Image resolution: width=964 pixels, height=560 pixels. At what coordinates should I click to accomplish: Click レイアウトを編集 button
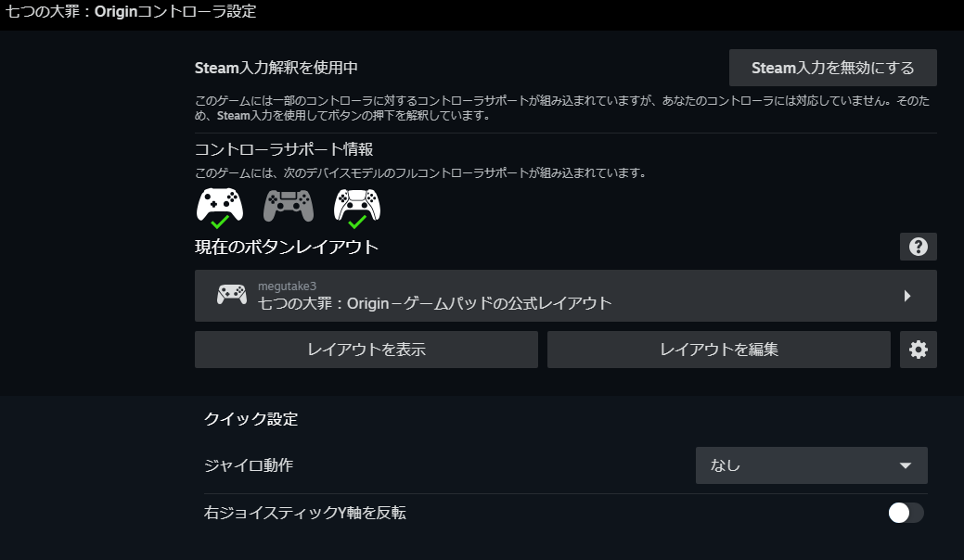pos(719,350)
